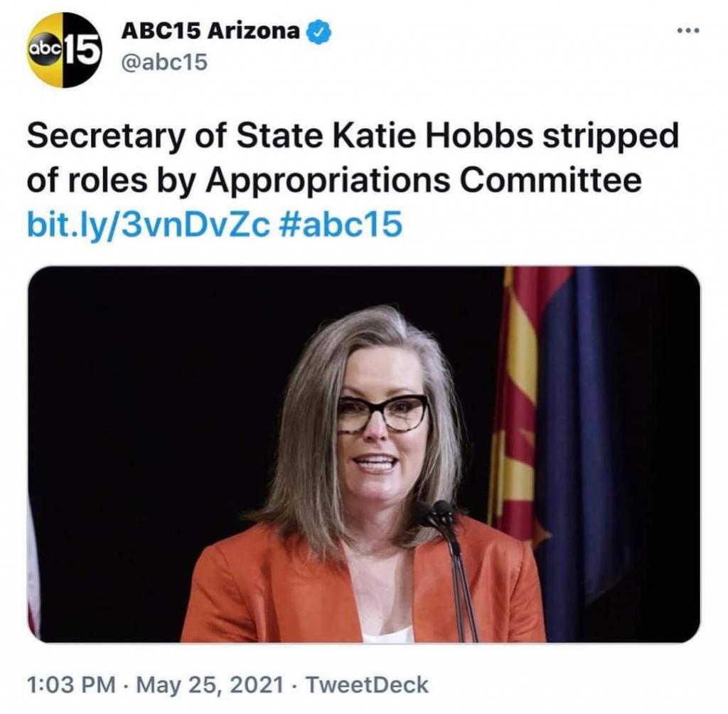Viewport: 728px width, 714px height.
Task: Click the ABC15 circular profile avatar
Action: [63, 50]
